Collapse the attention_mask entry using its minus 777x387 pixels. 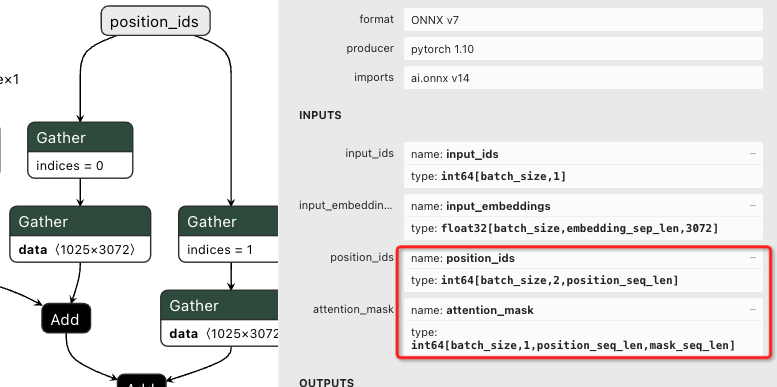pyautogui.click(x=753, y=310)
